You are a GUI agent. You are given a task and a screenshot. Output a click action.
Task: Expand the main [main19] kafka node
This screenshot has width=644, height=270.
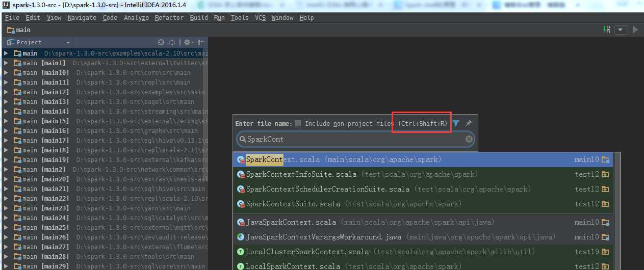tap(6, 160)
